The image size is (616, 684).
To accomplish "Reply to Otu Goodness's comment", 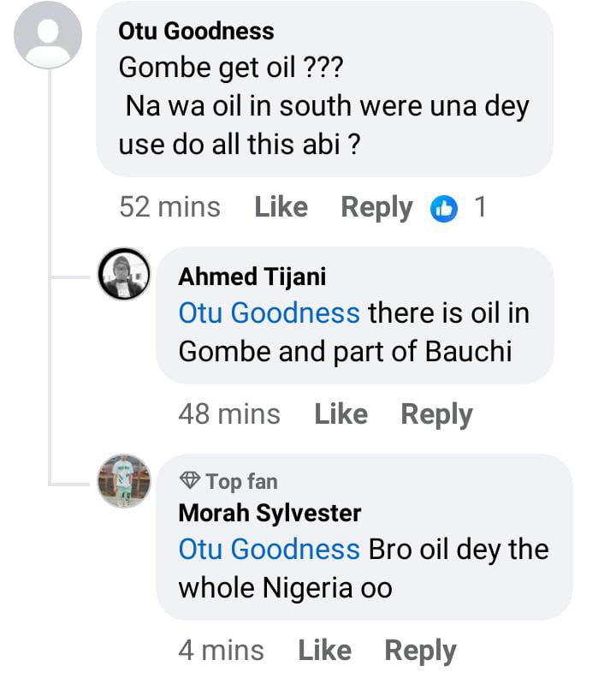I will pyautogui.click(x=376, y=207).
